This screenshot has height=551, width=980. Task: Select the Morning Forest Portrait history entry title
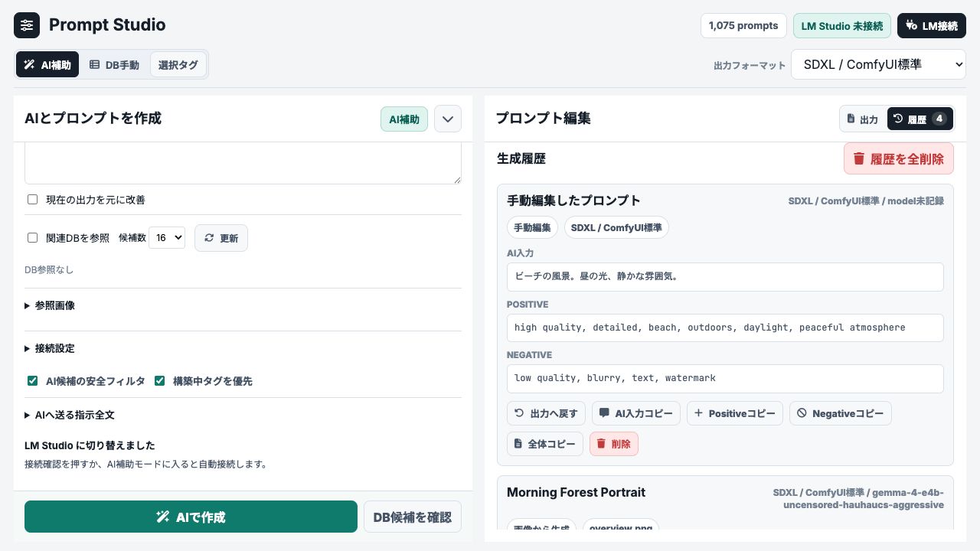click(x=576, y=492)
